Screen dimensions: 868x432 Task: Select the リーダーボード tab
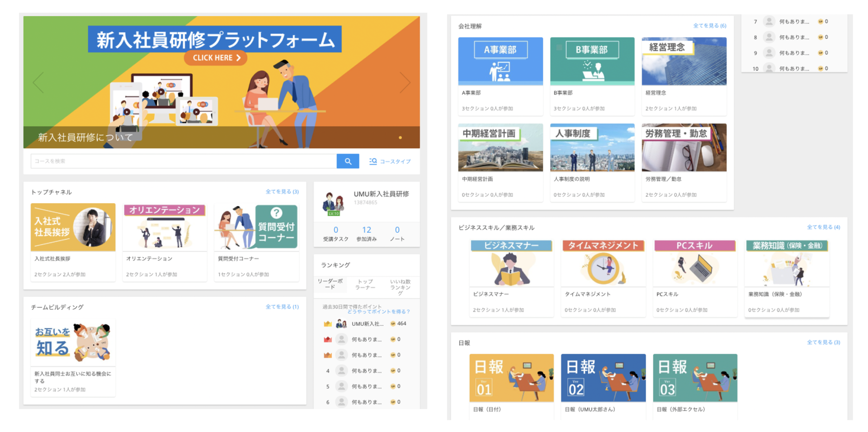[330, 284]
